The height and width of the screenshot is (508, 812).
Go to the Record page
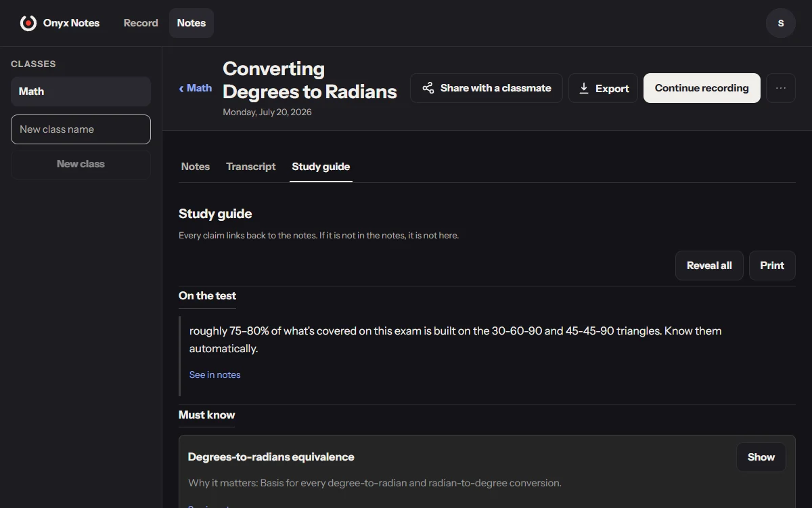(141, 23)
